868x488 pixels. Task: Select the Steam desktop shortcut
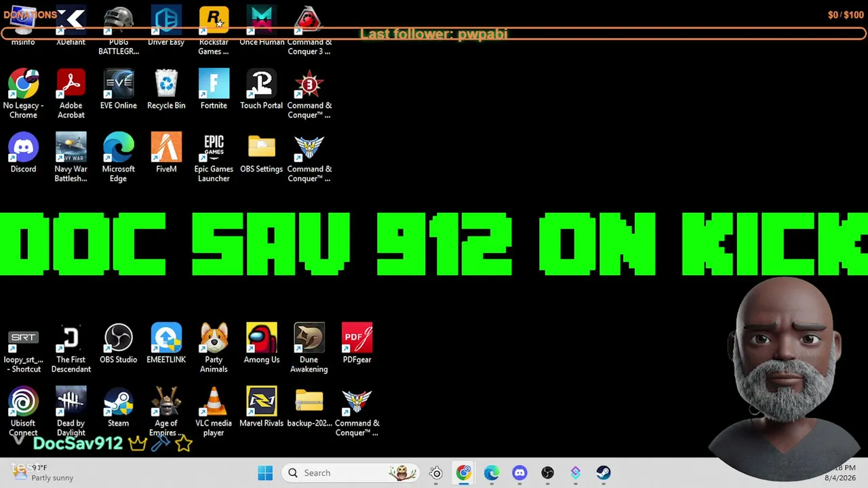118,407
